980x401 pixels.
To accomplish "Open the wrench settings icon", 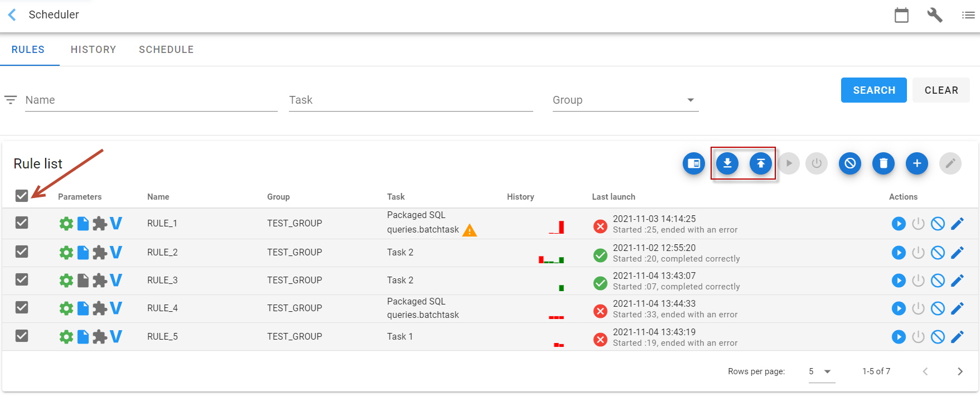I will coord(935,15).
